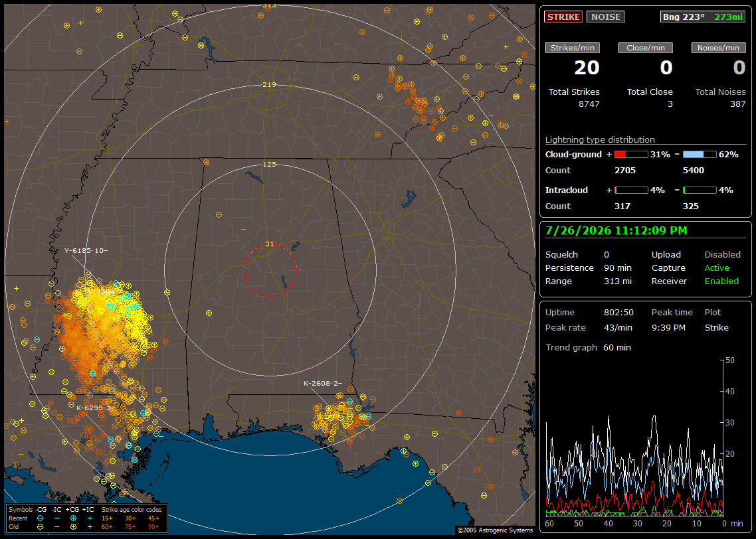The image size is (756, 539).
Task: Click the 30+ strike age color code
Action: click(x=130, y=518)
